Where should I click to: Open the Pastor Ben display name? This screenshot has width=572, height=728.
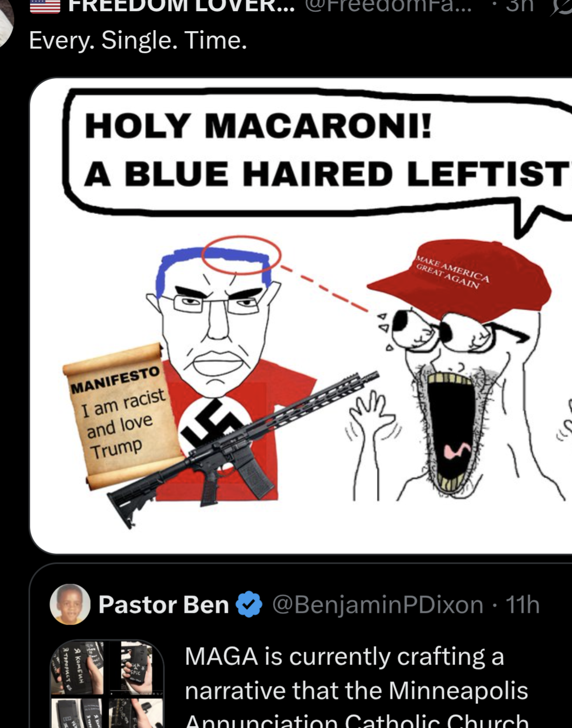tap(163, 605)
